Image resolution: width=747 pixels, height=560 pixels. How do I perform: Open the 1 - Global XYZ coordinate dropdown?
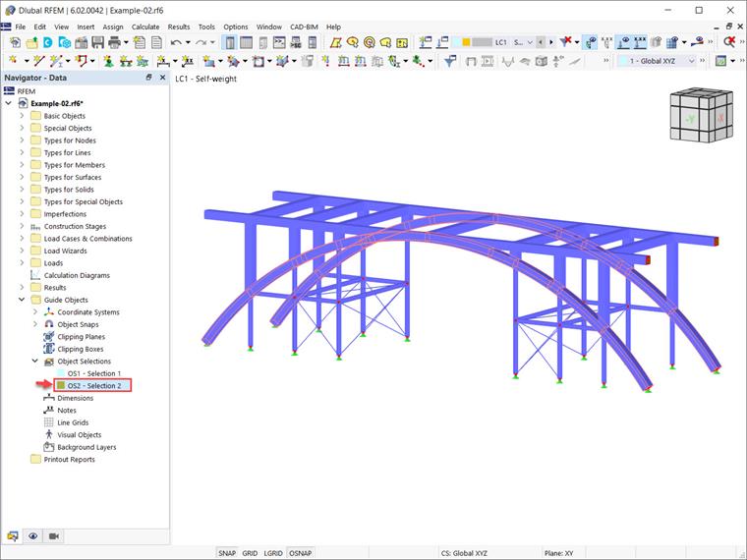pos(691,61)
